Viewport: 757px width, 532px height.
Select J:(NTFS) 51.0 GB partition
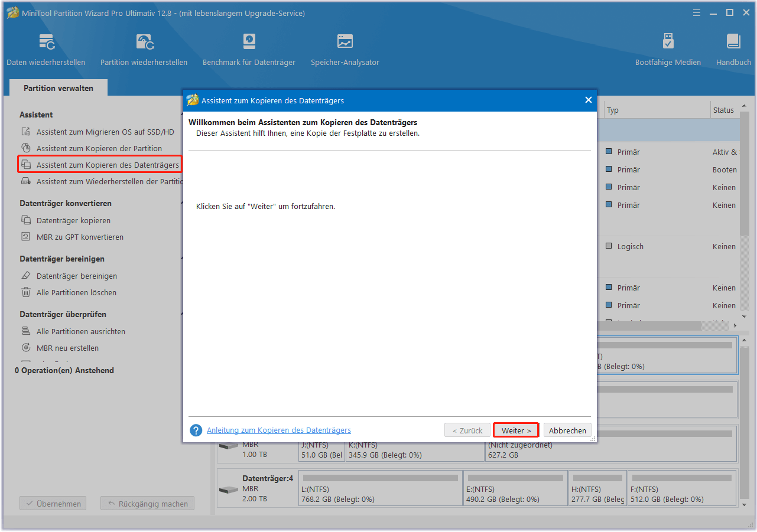(x=321, y=452)
